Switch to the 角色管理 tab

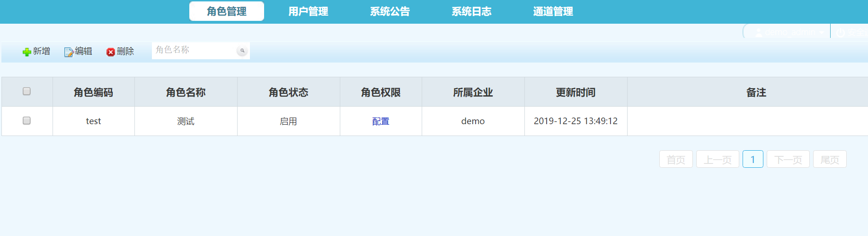(227, 11)
